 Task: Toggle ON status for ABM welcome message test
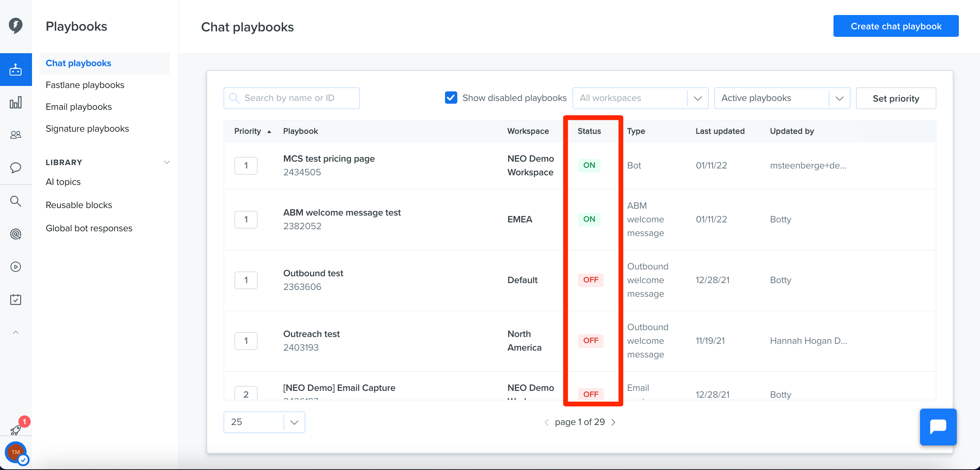[x=589, y=219]
